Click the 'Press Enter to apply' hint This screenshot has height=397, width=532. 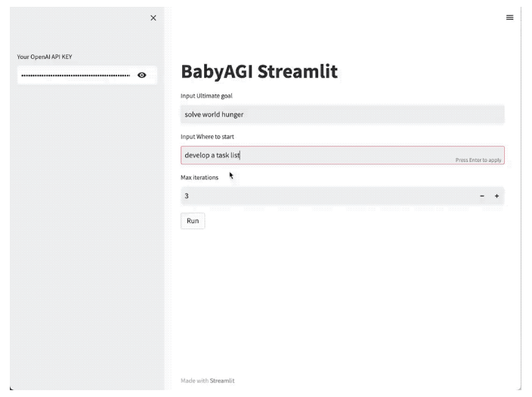click(478, 160)
